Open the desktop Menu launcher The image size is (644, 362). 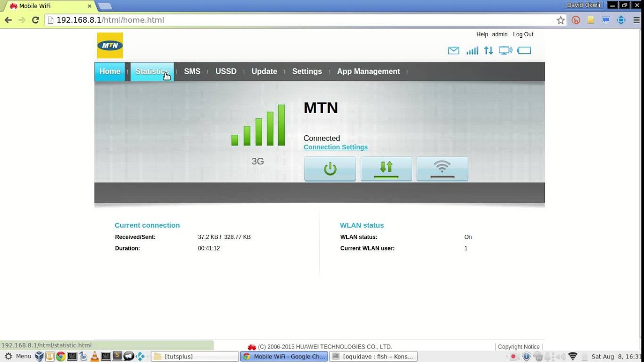point(18,356)
